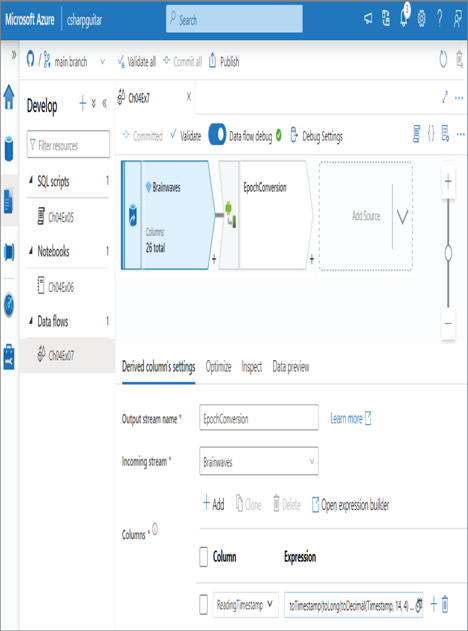Click the code braces icon

pyautogui.click(x=431, y=134)
